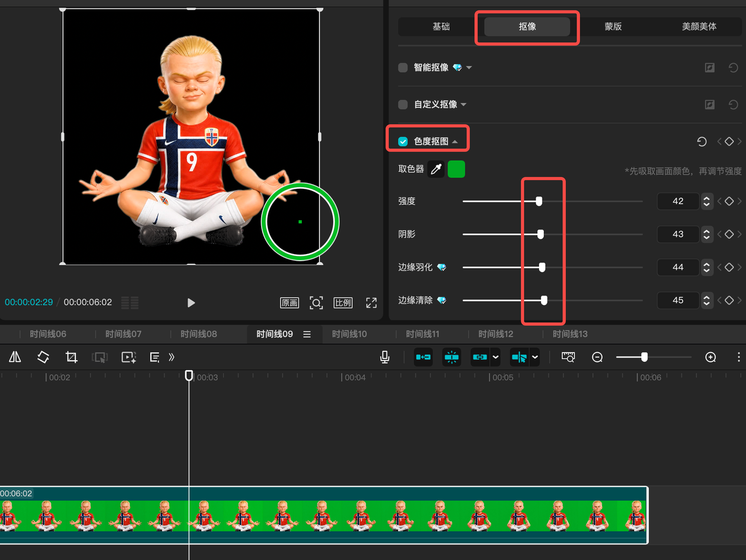The width and height of the screenshot is (746, 560).
Task: Select the 时间线06 tab
Action: (x=48, y=334)
